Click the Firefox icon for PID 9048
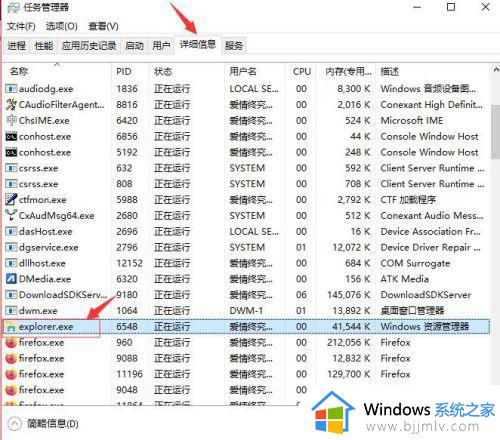The width and height of the screenshot is (500, 440). (x=11, y=390)
